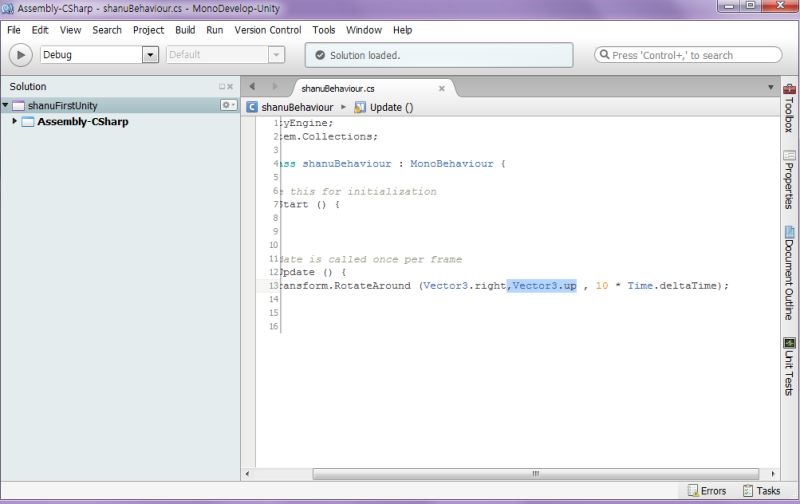Click the Properties pad icon
The height and width of the screenshot is (504, 800).
point(789,155)
